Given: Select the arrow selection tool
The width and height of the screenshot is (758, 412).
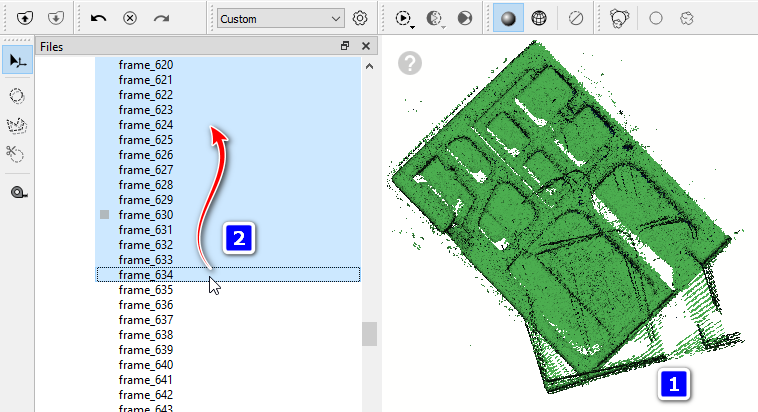Looking at the screenshot, I should [17, 60].
